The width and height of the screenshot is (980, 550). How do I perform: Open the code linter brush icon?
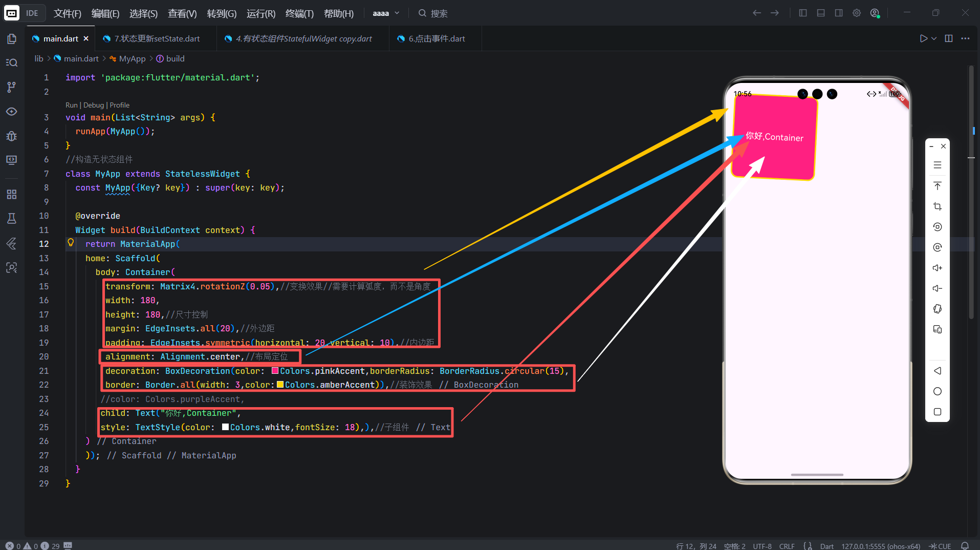12,243
